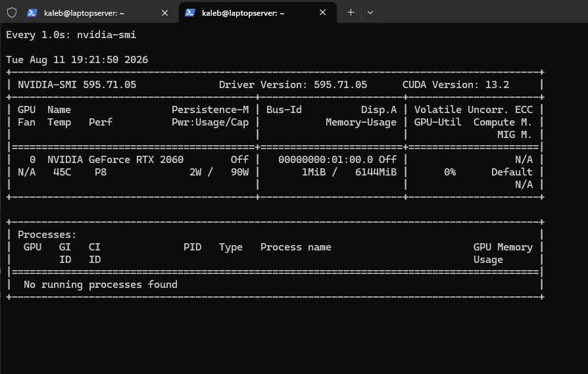This screenshot has width=588, height=374.
Task: Click the 'Process name' column header
Action: [296, 247]
